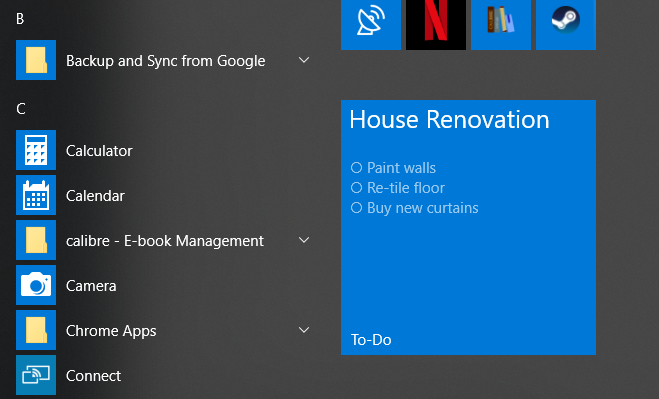Open Calendar from the app list

pyautogui.click(x=95, y=196)
